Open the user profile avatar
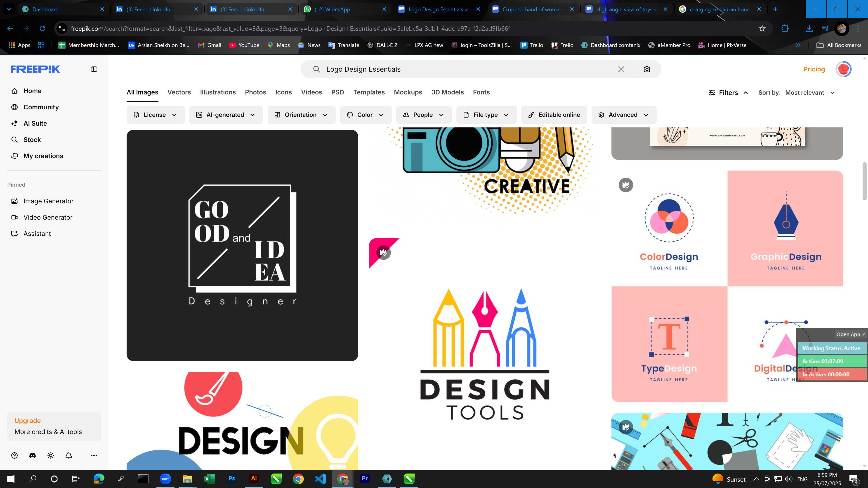 tap(843, 69)
